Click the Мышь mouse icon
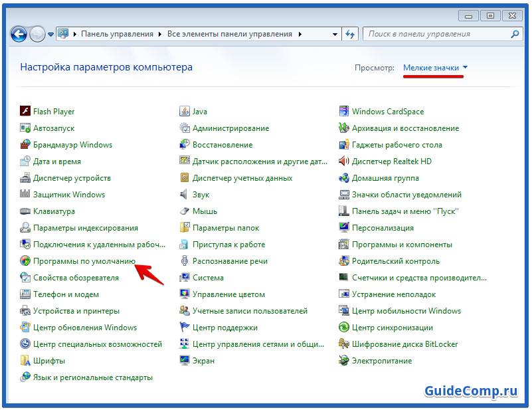 coord(185,211)
